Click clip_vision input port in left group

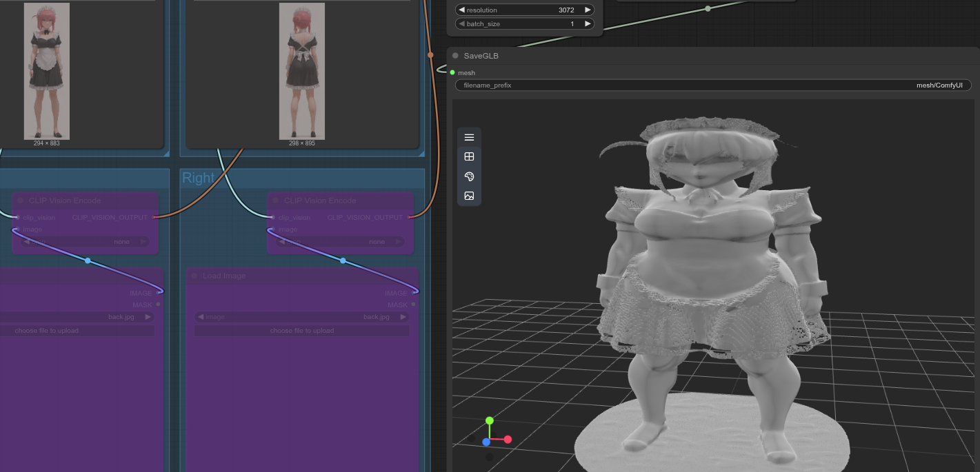coord(18,217)
